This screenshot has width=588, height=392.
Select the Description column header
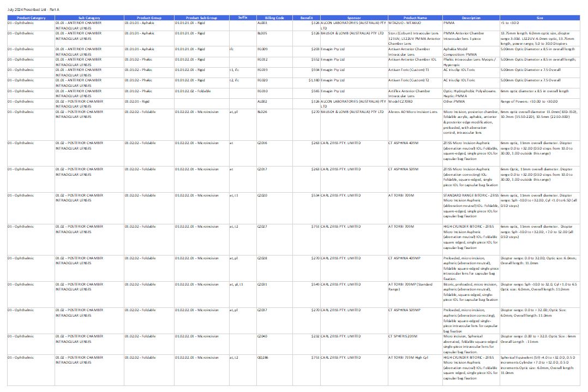click(471, 17)
